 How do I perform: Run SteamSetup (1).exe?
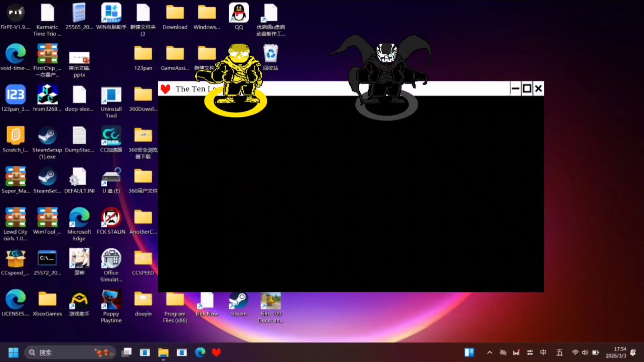pyautogui.click(x=47, y=135)
